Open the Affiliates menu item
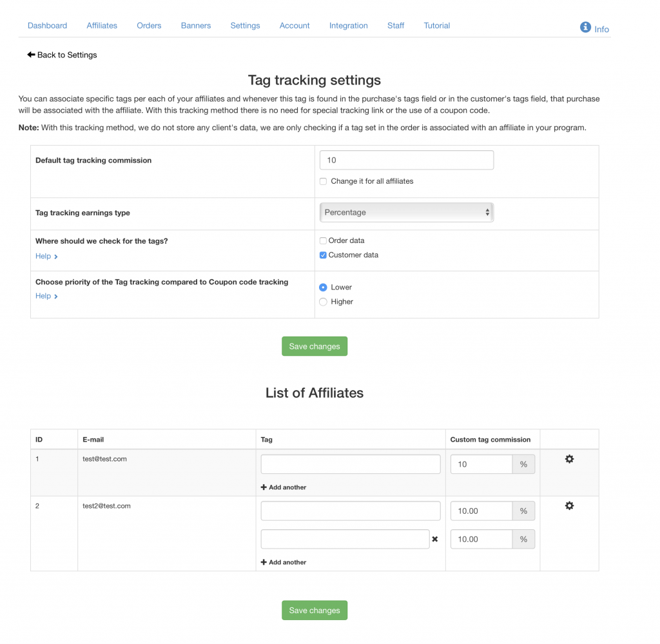Screen dimensions: 660x644 pos(102,26)
